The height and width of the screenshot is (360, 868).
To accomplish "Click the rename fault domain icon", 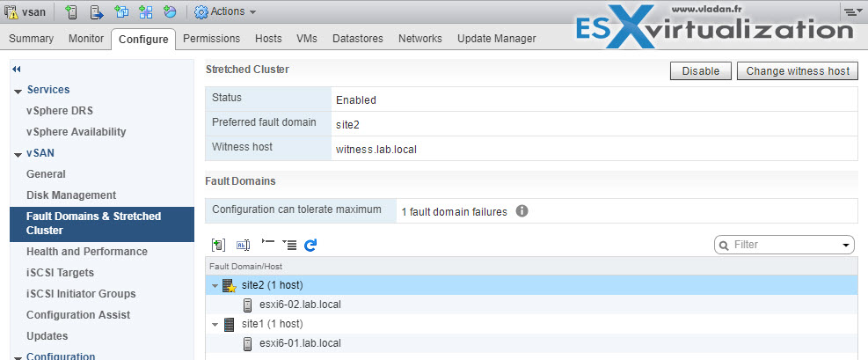I will click(x=243, y=245).
